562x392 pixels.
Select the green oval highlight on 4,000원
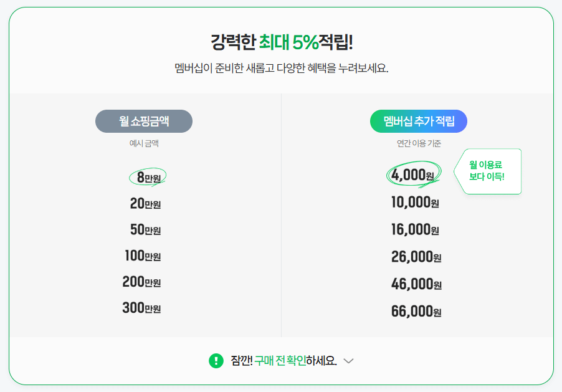click(x=412, y=175)
